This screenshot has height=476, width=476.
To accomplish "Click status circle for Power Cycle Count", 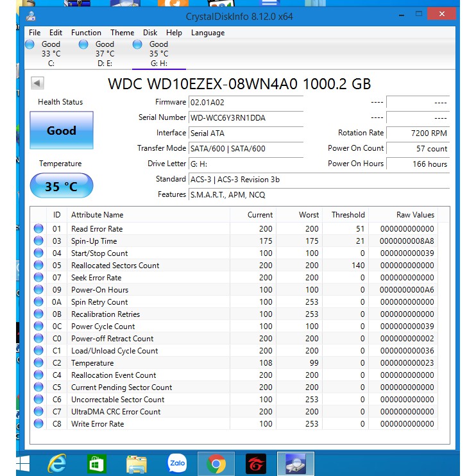I will point(38,326).
